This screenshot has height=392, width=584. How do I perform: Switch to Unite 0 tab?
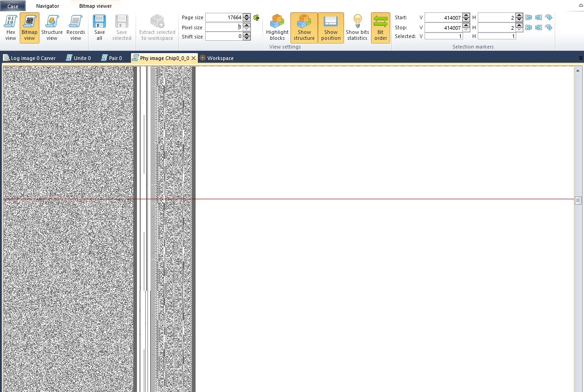[x=79, y=58]
